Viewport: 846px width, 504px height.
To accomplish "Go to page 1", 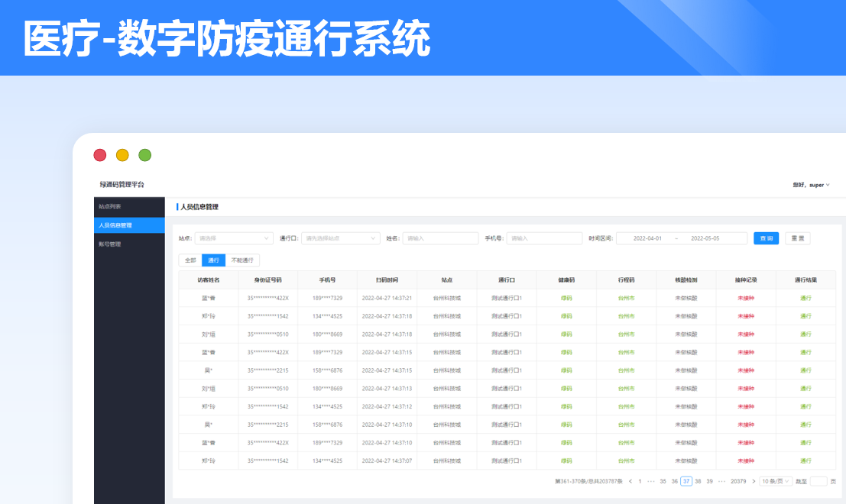I will [x=640, y=481].
